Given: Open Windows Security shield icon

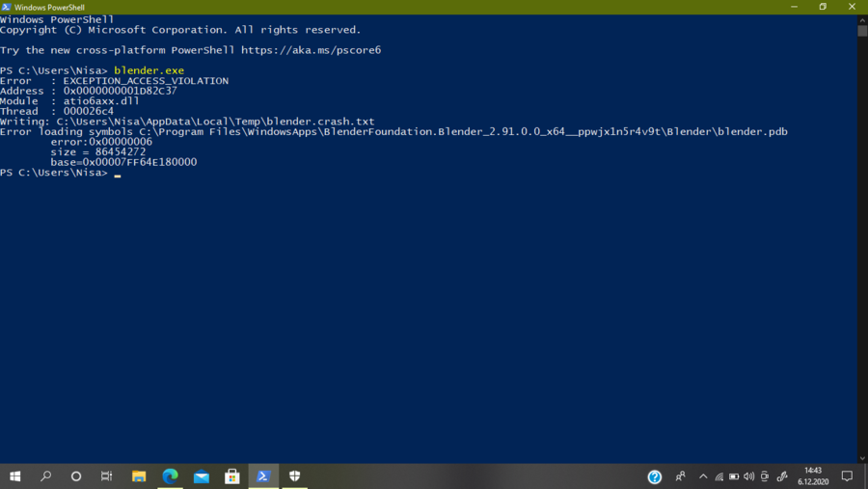Looking at the screenshot, I should point(294,476).
